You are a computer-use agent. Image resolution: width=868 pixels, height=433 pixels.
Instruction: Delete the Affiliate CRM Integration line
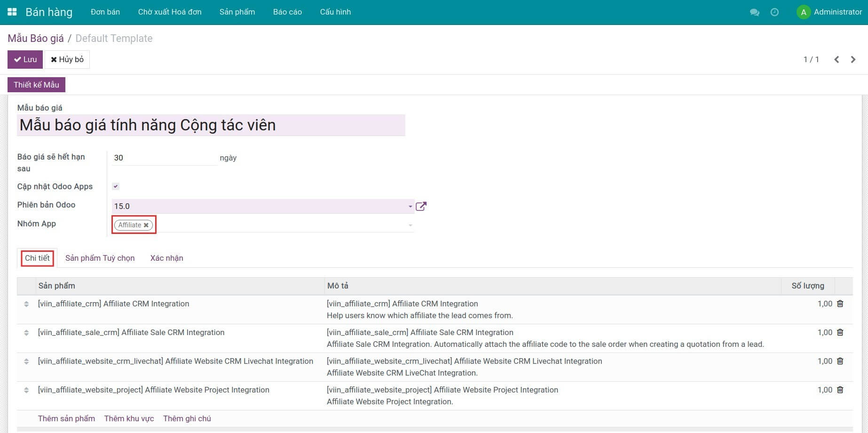[x=840, y=304]
